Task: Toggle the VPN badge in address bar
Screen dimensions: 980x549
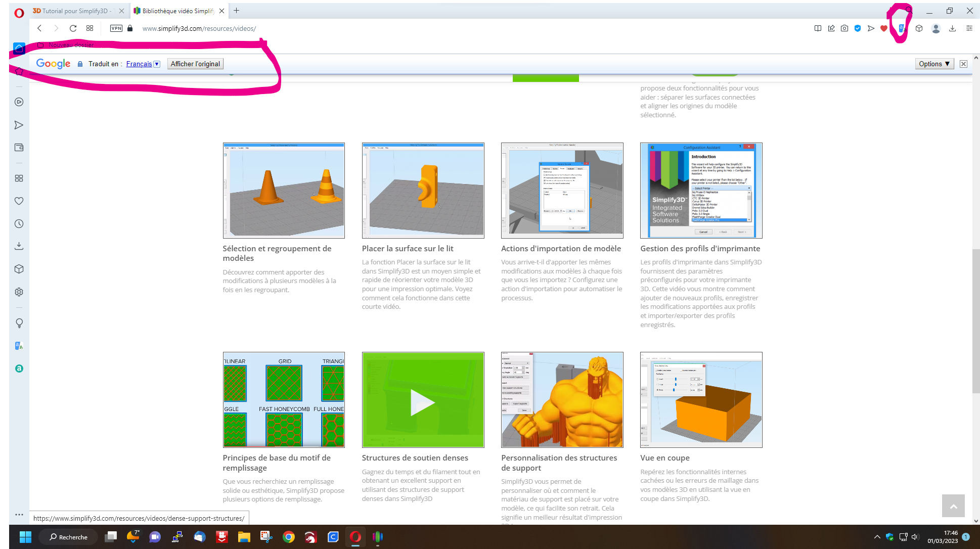Action: point(116,28)
